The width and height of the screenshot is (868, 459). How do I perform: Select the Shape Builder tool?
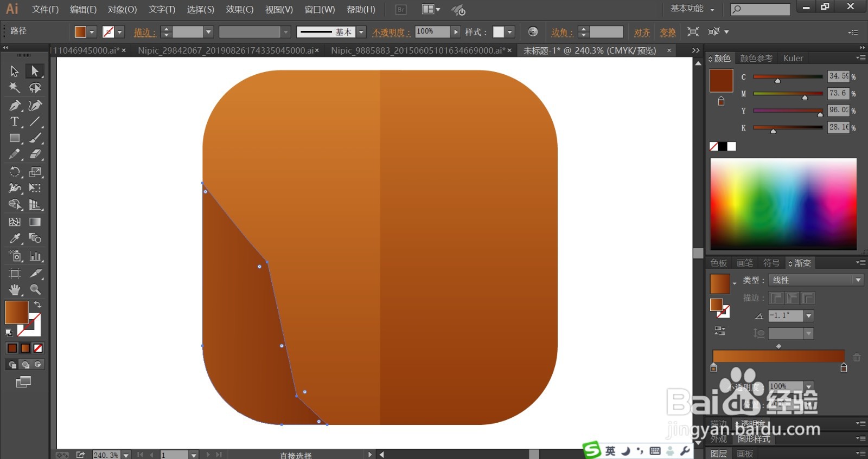15,205
